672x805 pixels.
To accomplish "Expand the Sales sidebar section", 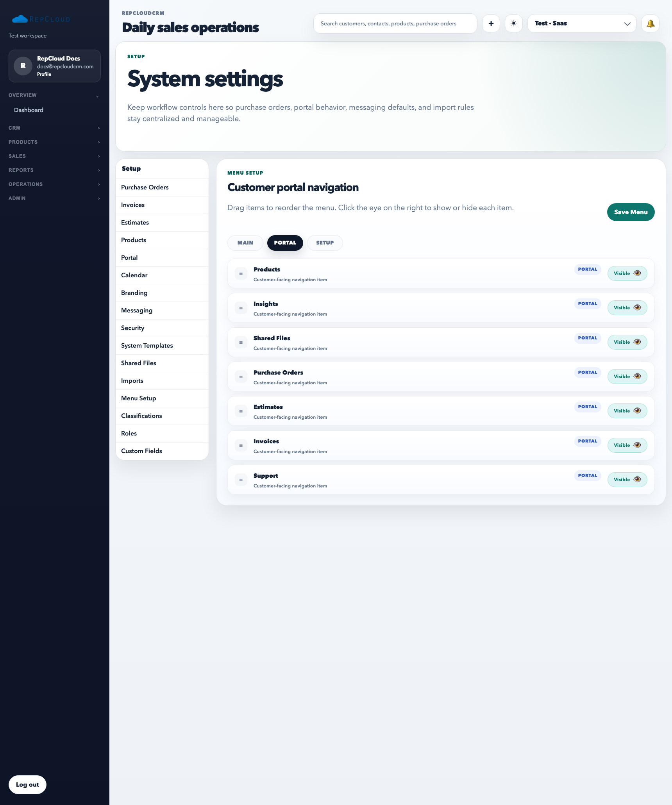I will coord(54,156).
